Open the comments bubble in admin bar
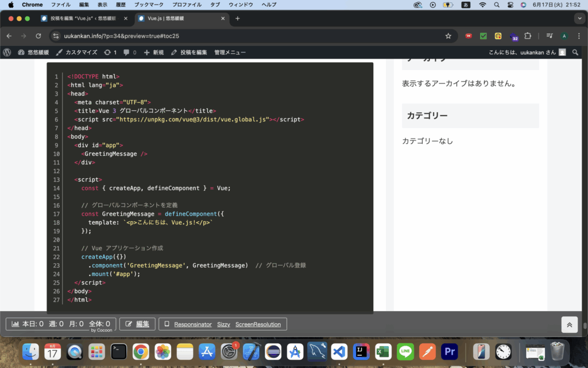The width and height of the screenshot is (588, 368). [129, 52]
